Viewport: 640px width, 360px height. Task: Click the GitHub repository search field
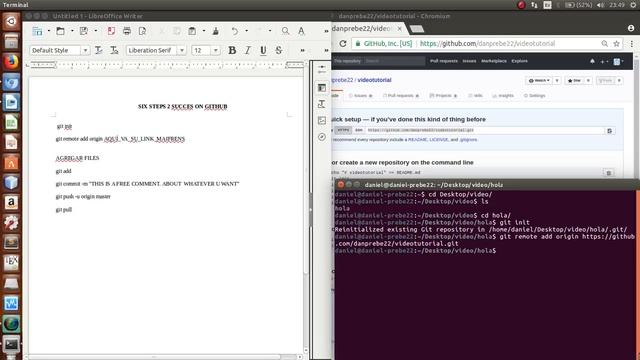[378, 61]
